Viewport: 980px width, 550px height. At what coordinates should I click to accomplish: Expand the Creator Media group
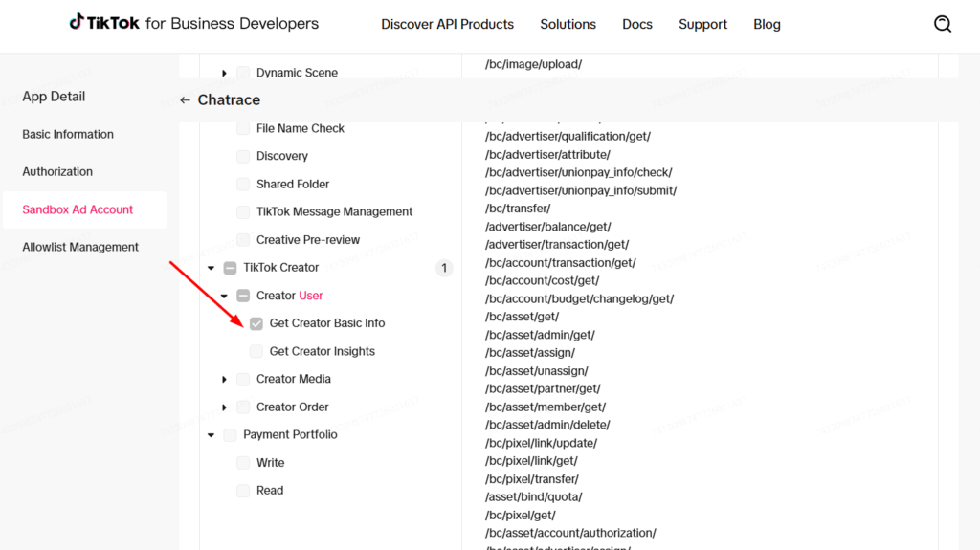[x=224, y=380]
